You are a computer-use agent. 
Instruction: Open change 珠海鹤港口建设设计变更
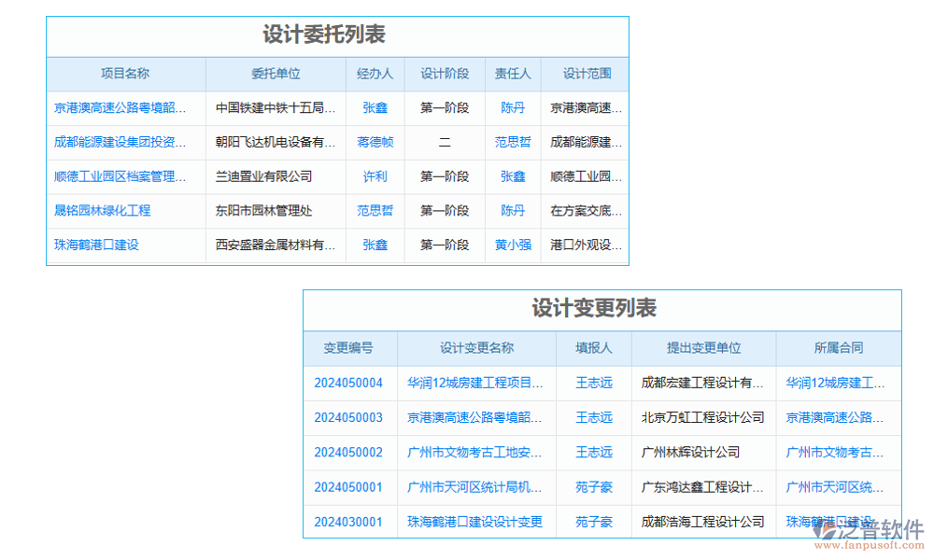(x=474, y=523)
